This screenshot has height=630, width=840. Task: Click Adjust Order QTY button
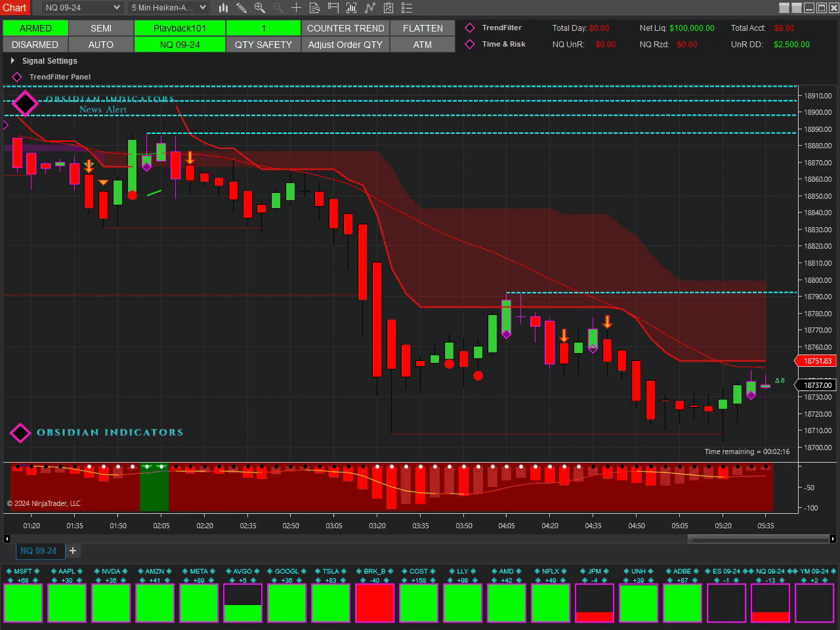345,44
